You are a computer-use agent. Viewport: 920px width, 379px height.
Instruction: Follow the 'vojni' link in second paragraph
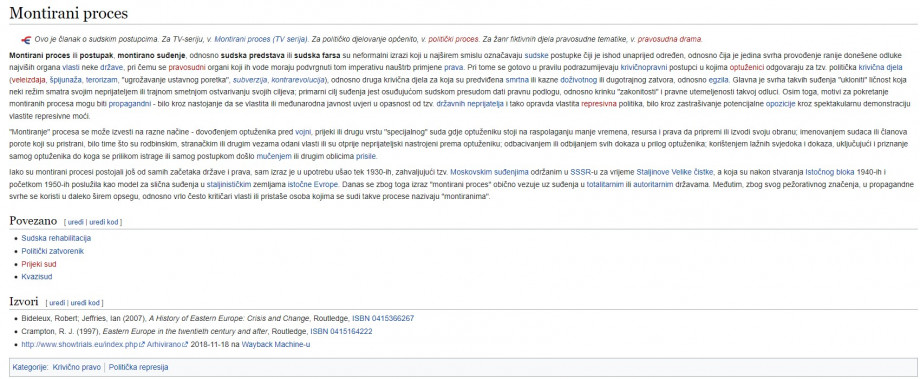click(302, 132)
